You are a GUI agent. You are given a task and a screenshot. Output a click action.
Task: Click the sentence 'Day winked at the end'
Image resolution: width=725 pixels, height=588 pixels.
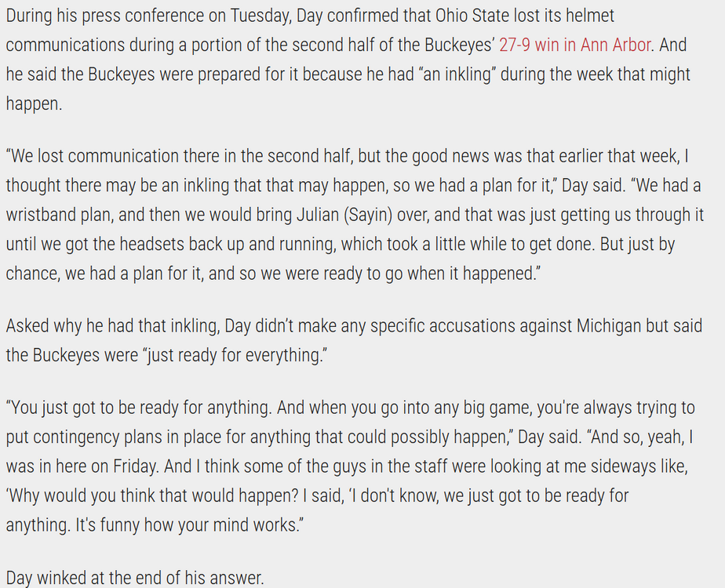[135, 579]
